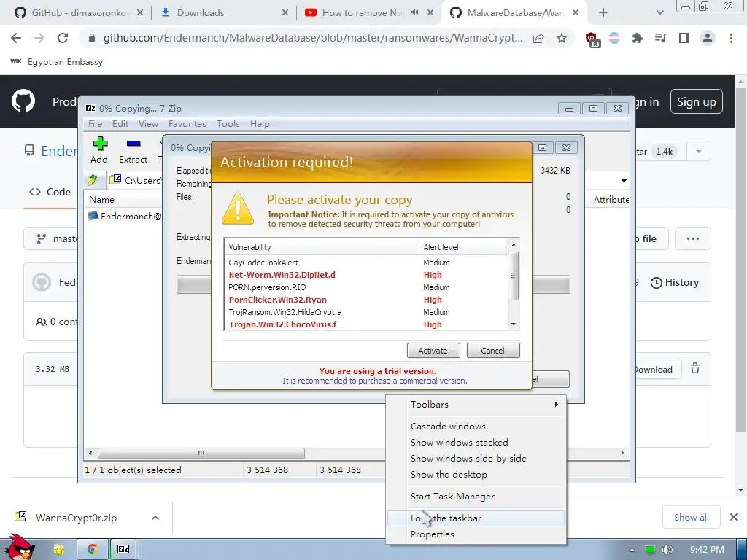Open the Egyptian Embassy bookmark
This screenshot has width=747, height=560.
tap(57, 62)
